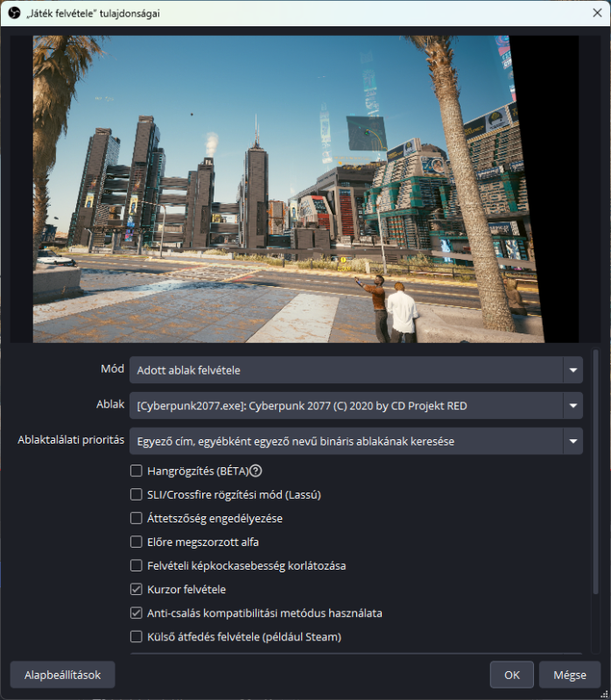Open the Ablak dropdown arrow
This screenshot has width=611, height=700.
pyautogui.click(x=573, y=406)
